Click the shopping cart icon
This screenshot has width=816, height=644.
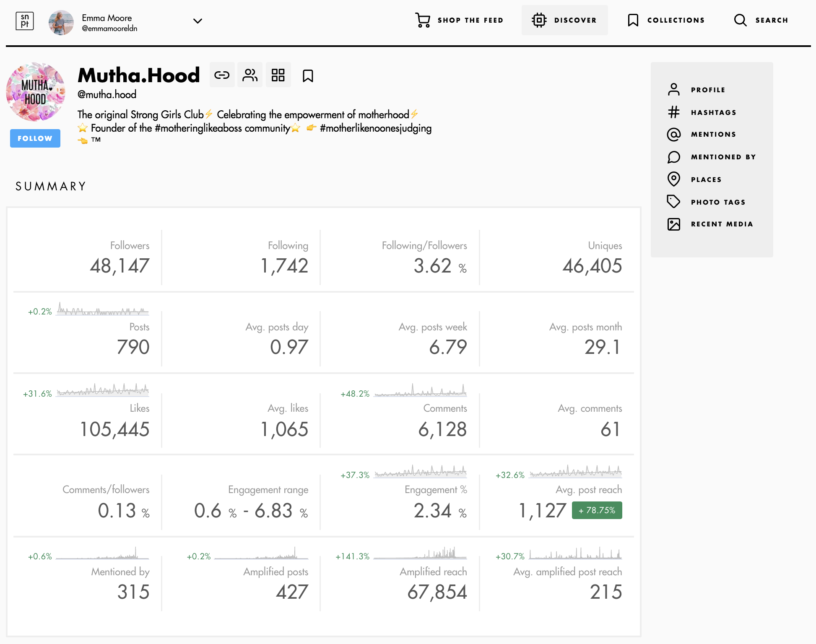[423, 20]
